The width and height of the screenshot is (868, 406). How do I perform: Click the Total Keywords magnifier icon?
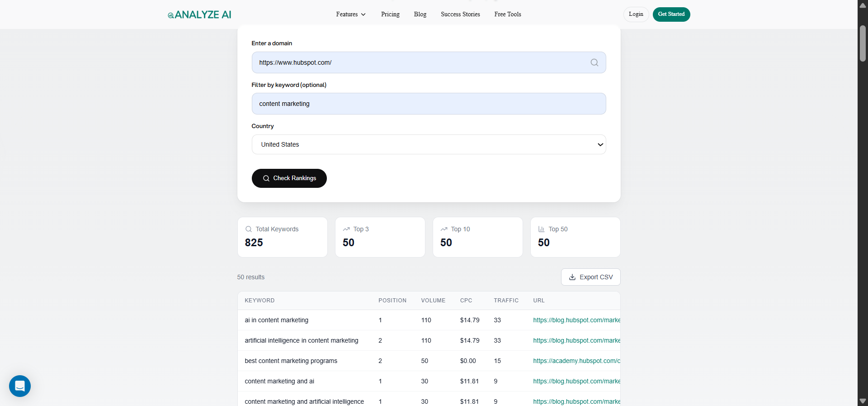[x=249, y=229]
